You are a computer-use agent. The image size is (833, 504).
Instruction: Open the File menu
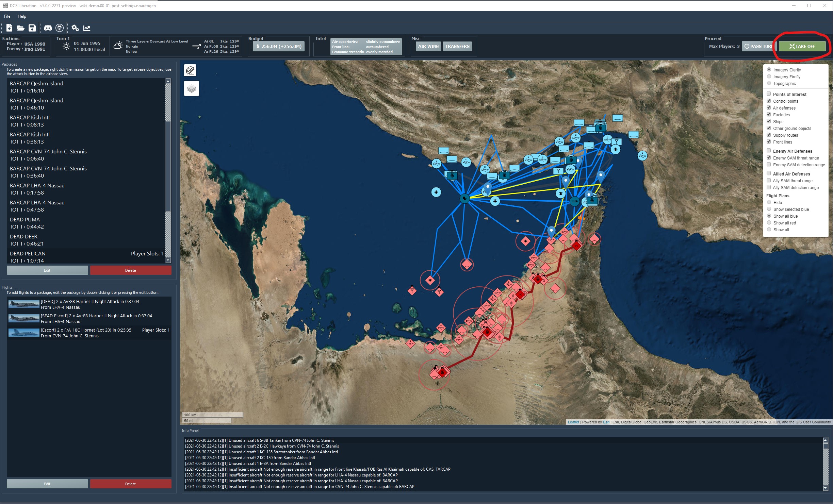tap(7, 16)
